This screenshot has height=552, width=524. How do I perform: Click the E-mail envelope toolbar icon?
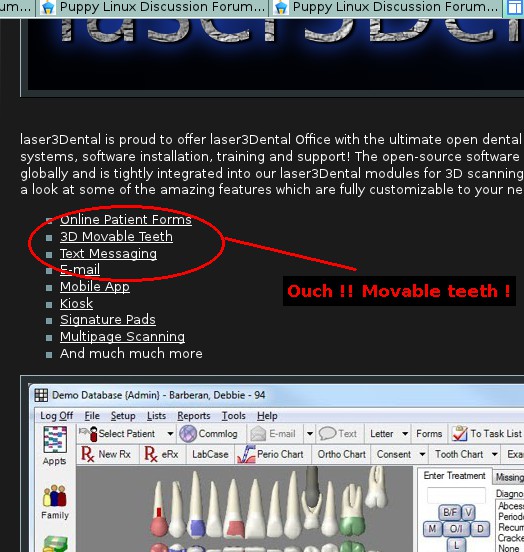[258, 434]
